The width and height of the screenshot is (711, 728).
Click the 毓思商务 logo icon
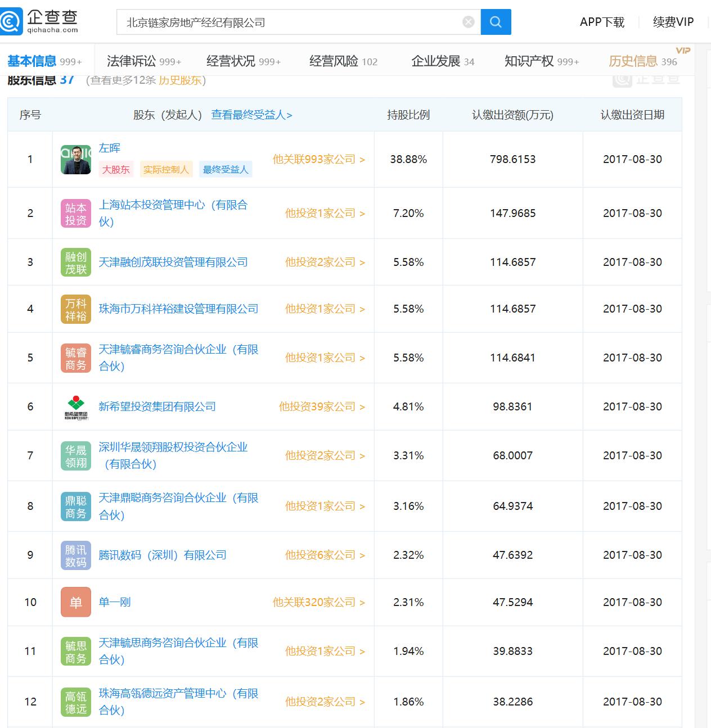(76, 652)
